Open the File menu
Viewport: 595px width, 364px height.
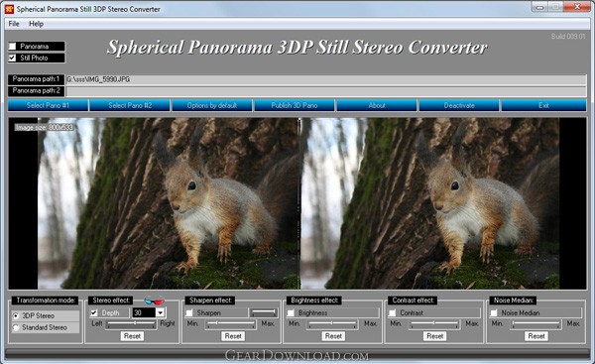(14, 24)
